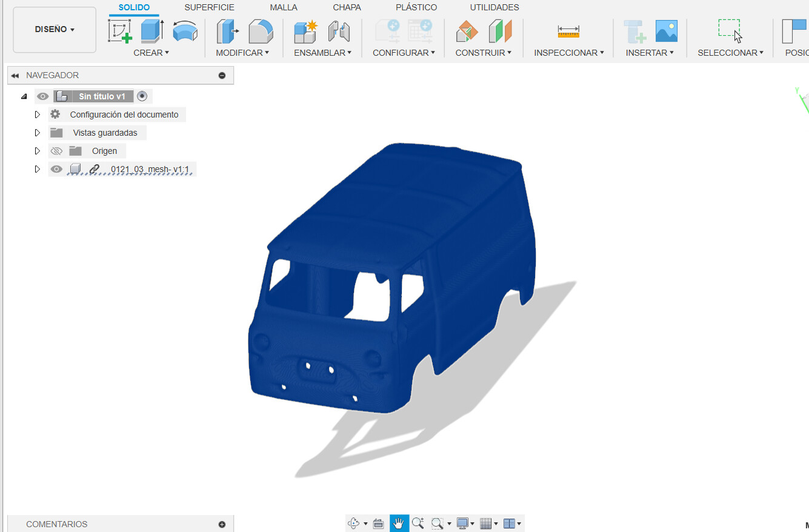Click the first Configurar toolbar icon
This screenshot has width=809, height=532.
tap(387, 31)
